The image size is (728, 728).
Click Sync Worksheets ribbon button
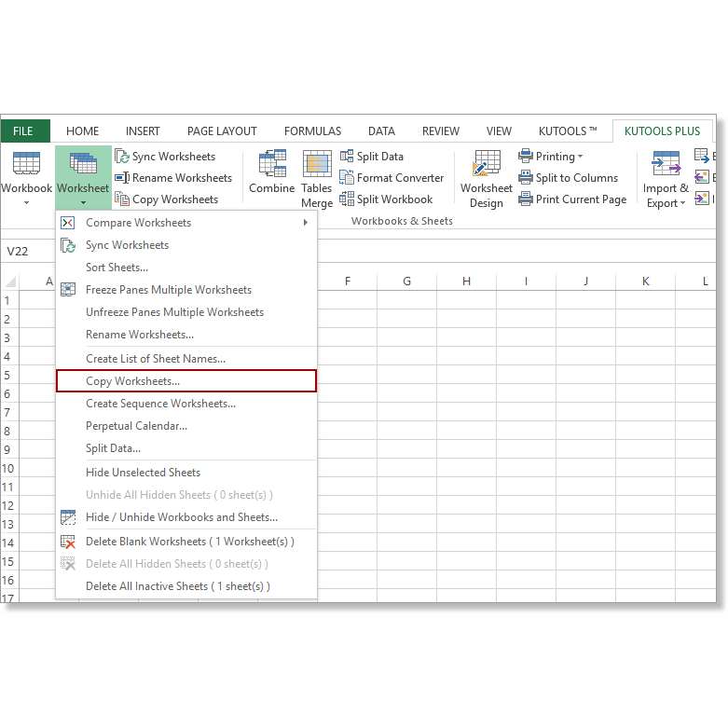click(165, 157)
